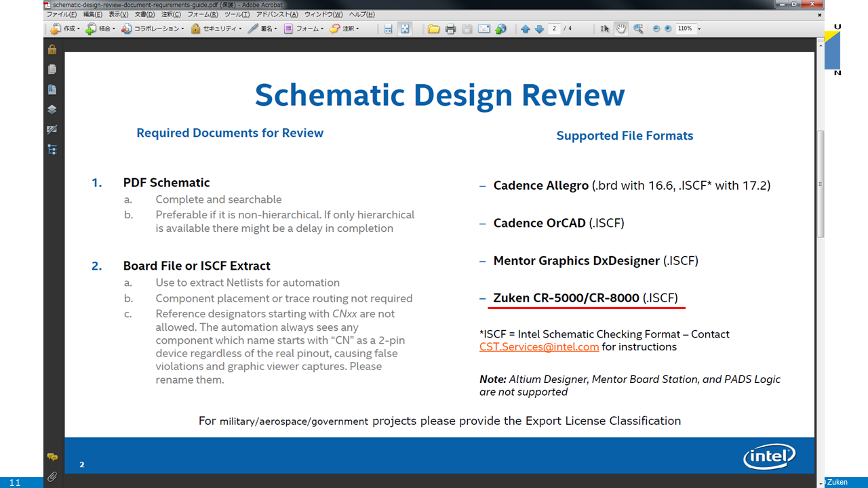The image size is (868, 488).
Task: Click the open folder icon
Action: 433,29
